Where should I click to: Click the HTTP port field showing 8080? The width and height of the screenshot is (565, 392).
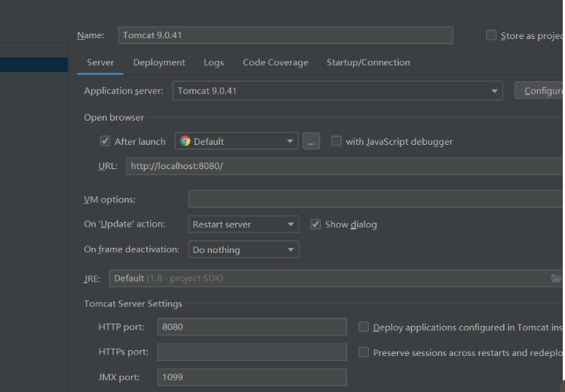[x=252, y=327]
